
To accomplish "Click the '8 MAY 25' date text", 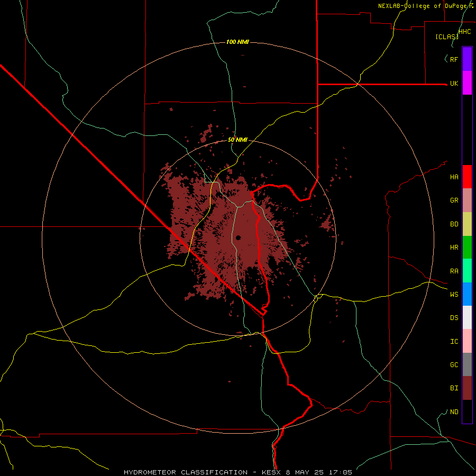I will [305, 472].
